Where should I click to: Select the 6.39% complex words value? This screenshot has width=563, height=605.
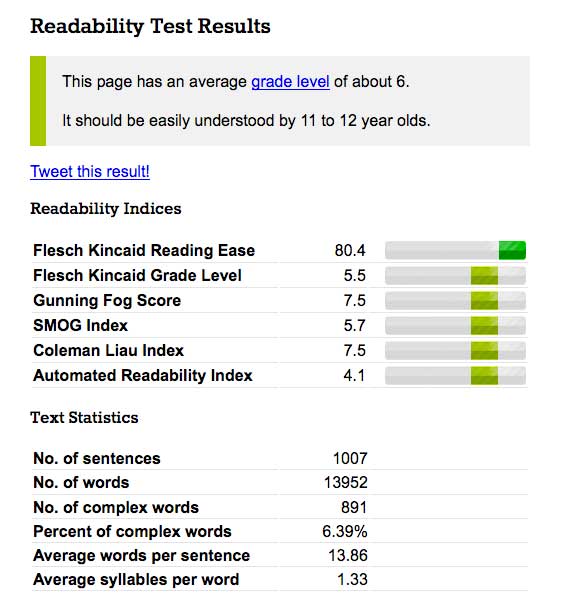pyautogui.click(x=345, y=531)
